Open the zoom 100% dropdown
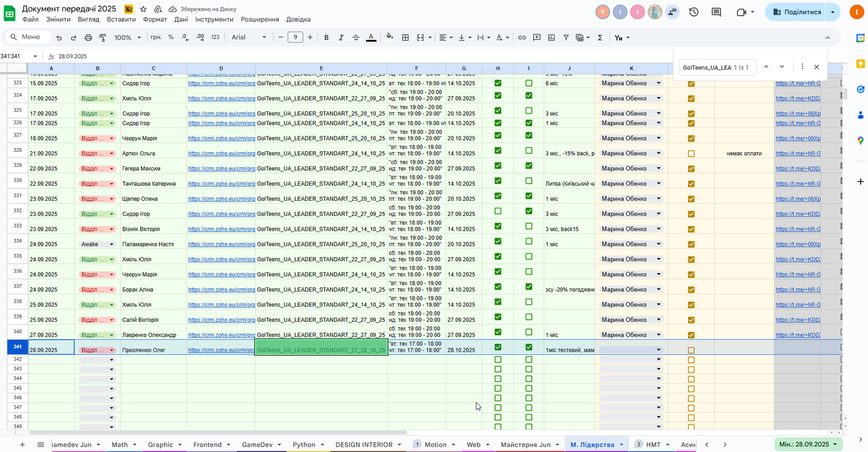Viewport: 868px width, 452px height. pos(127,37)
